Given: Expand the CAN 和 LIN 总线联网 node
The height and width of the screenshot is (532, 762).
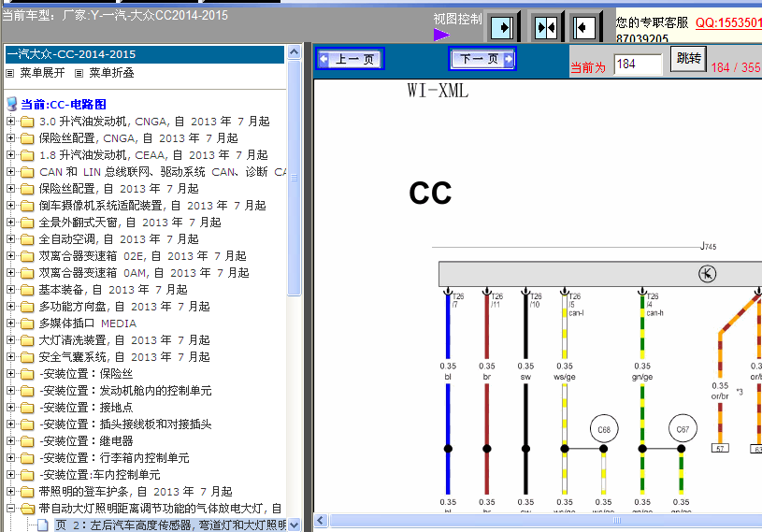Looking at the screenshot, I should click(10, 171).
